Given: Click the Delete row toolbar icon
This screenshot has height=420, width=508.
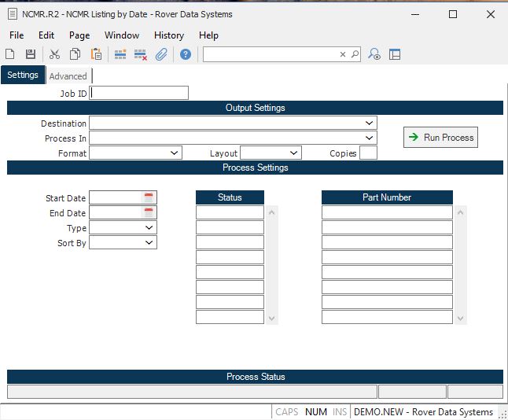Looking at the screenshot, I should click(141, 54).
